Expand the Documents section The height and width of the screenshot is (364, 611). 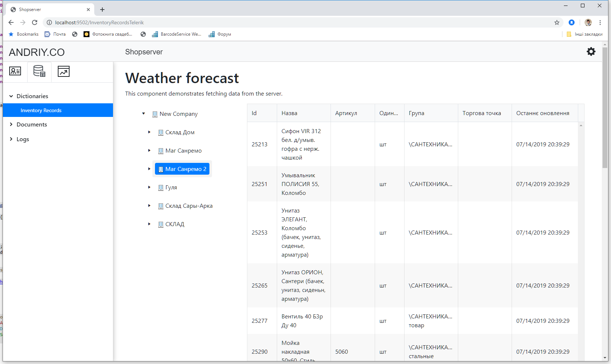11,124
